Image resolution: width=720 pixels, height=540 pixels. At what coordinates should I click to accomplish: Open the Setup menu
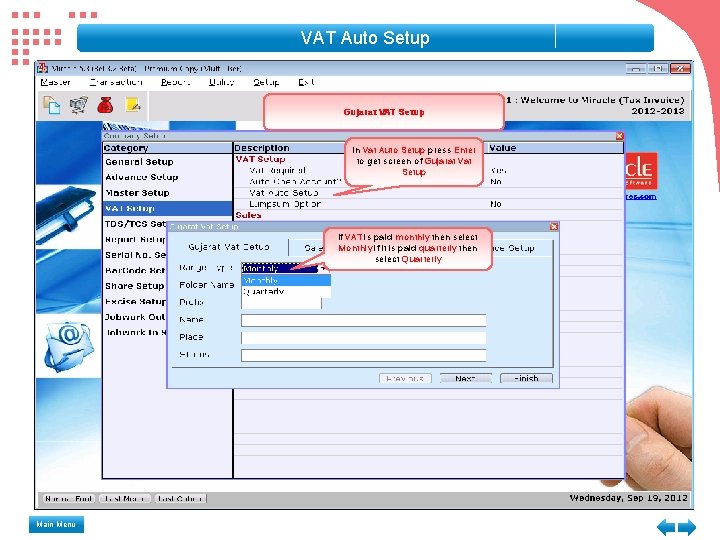[266, 82]
